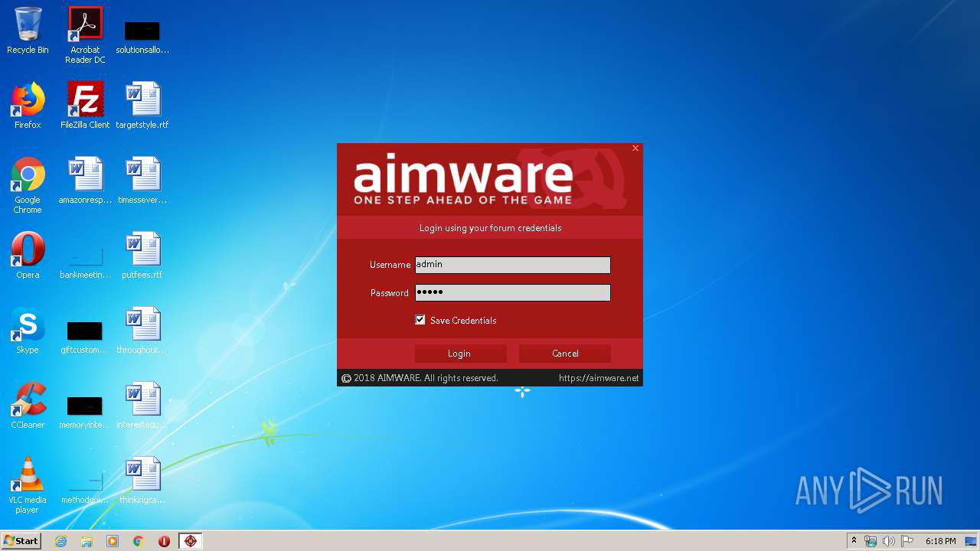
Task: Launch Windows Media Player from taskbar
Action: pos(113,541)
